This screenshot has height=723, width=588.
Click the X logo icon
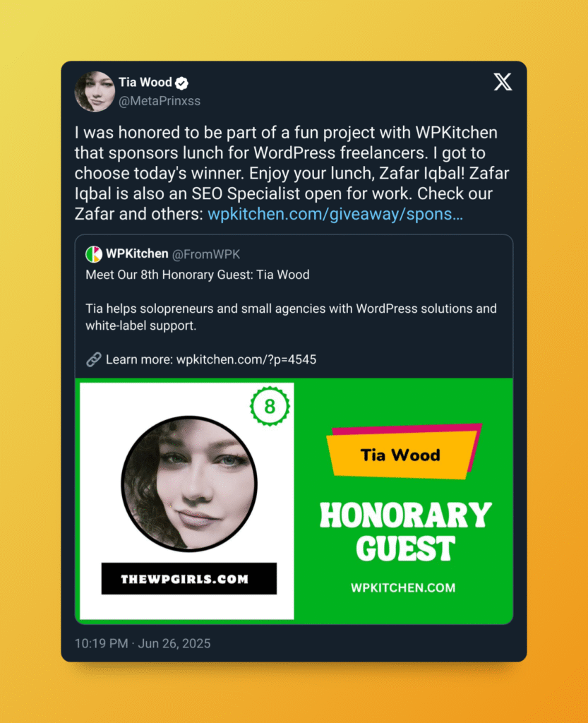[x=503, y=82]
